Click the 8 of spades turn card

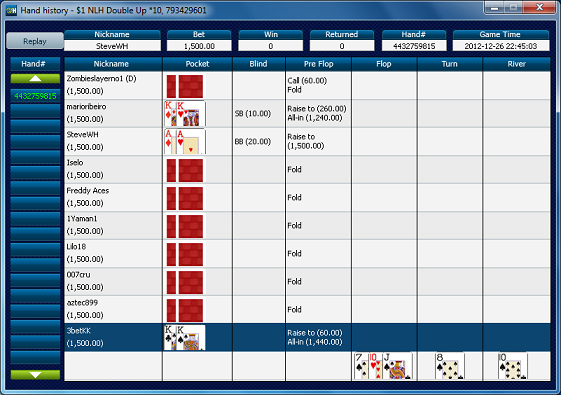coord(449,366)
